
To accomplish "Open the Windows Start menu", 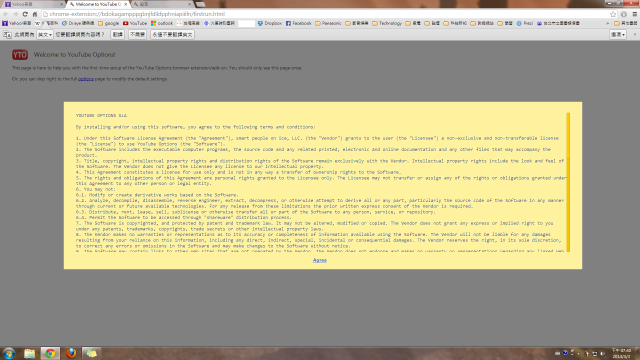I will click(x=9, y=353).
